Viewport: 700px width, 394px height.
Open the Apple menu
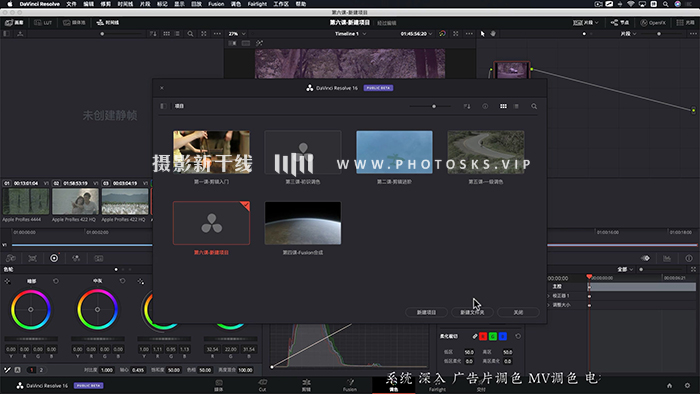tap(10, 4)
